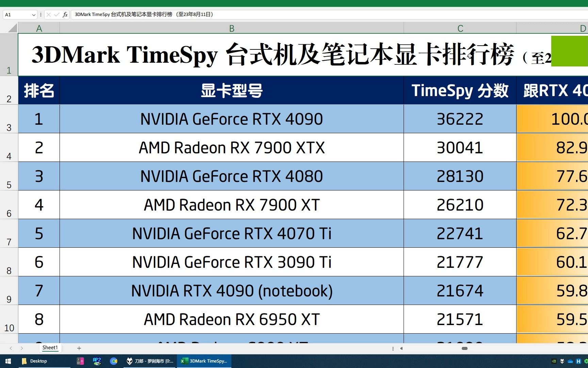Viewport: 588px width, 368px height.
Task: Switch to Excel 3DMark TimeSpy taskbar item
Action: tap(204, 361)
